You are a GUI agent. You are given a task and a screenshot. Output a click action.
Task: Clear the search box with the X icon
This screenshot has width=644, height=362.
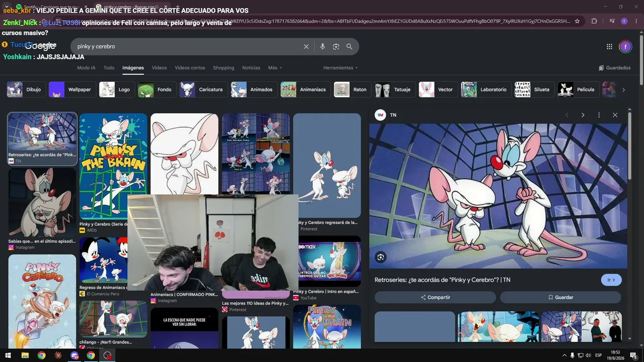click(x=306, y=46)
